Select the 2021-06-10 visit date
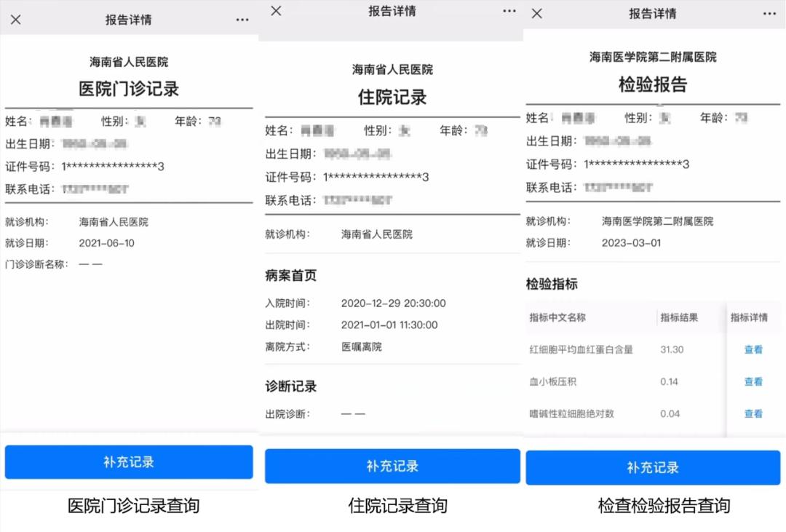 [x=107, y=243]
